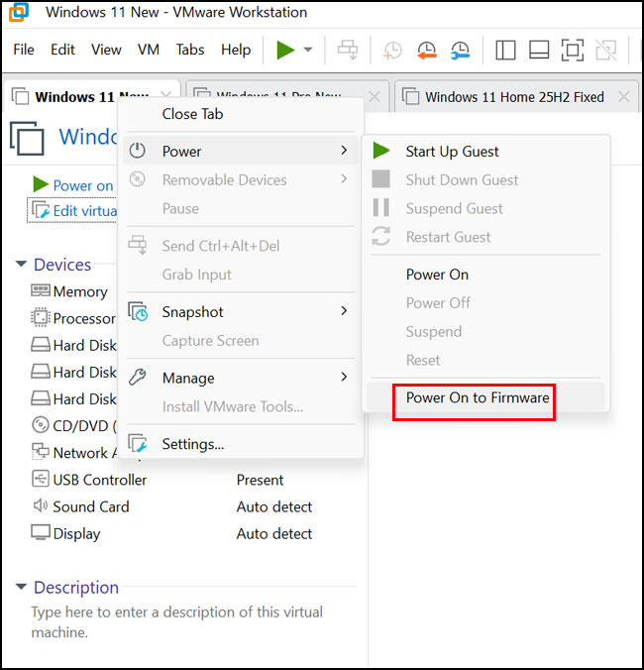Open the Snapshot submenu entry

coord(241,312)
